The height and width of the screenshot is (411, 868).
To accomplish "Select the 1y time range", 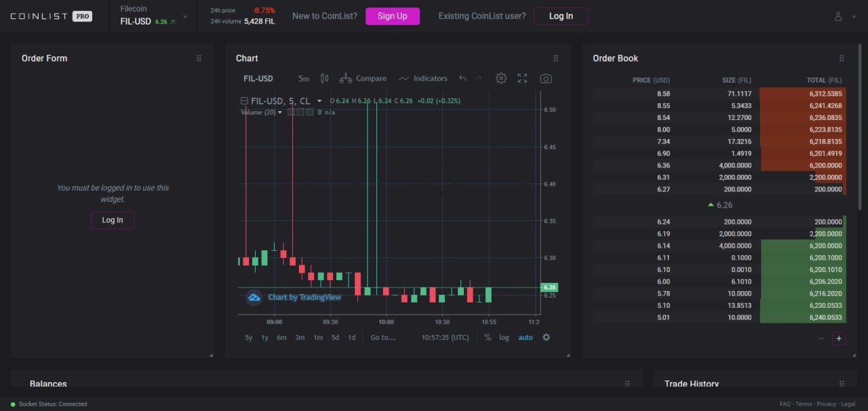I will (264, 337).
